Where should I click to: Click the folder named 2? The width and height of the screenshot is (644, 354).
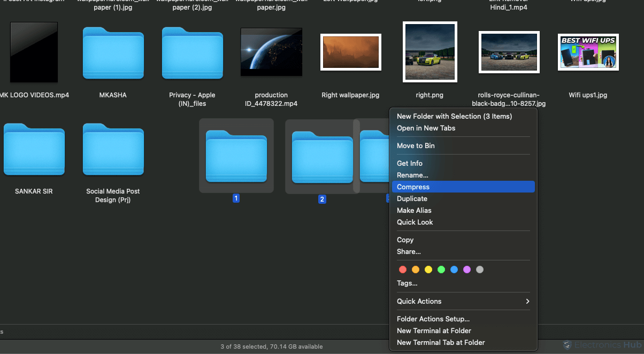(321, 157)
